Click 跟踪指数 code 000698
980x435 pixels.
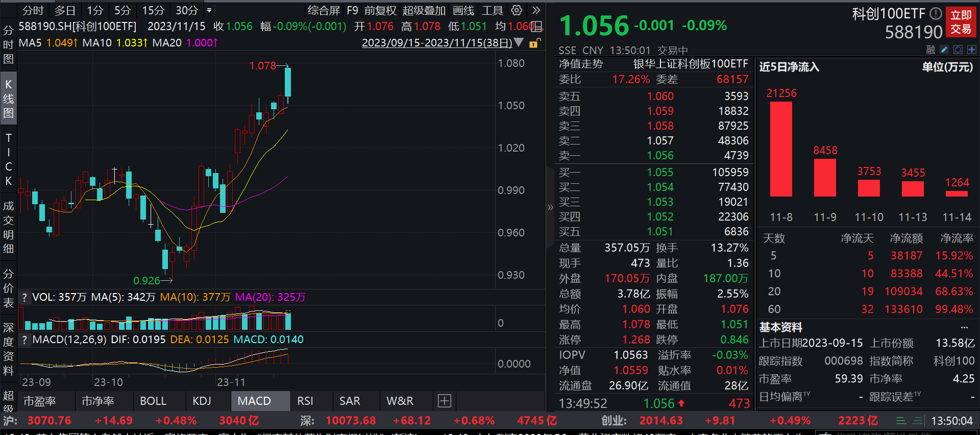click(844, 361)
